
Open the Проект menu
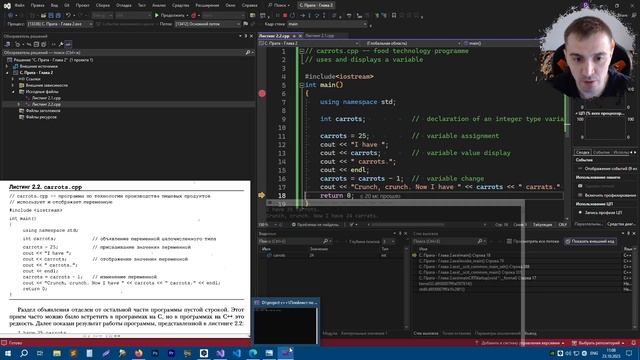coord(82,5)
